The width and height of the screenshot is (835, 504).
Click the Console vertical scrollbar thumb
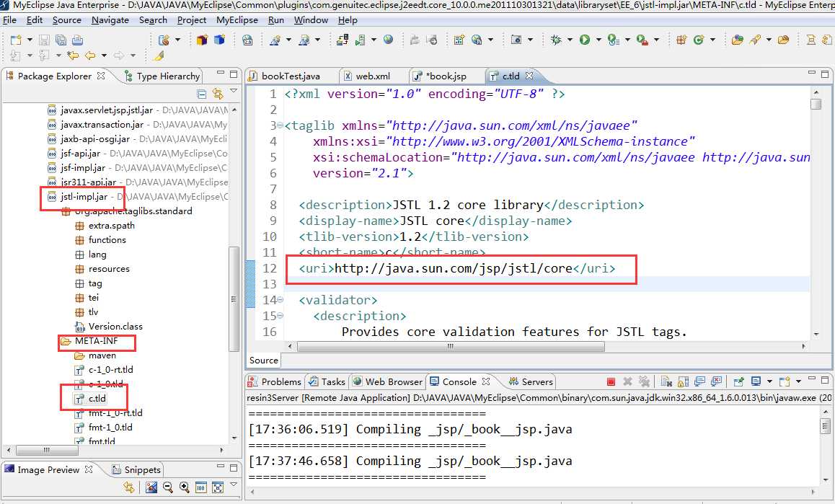pyautogui.click(x=826, y=426)
